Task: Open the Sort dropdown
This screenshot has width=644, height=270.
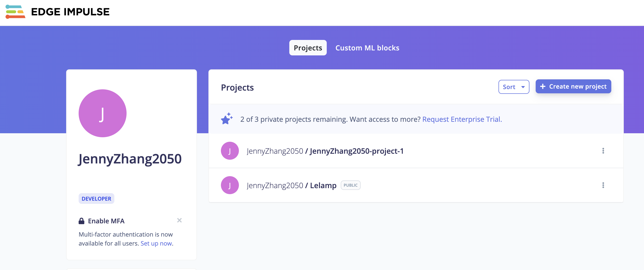Action: pyautogui.click(x=513, y=87)
